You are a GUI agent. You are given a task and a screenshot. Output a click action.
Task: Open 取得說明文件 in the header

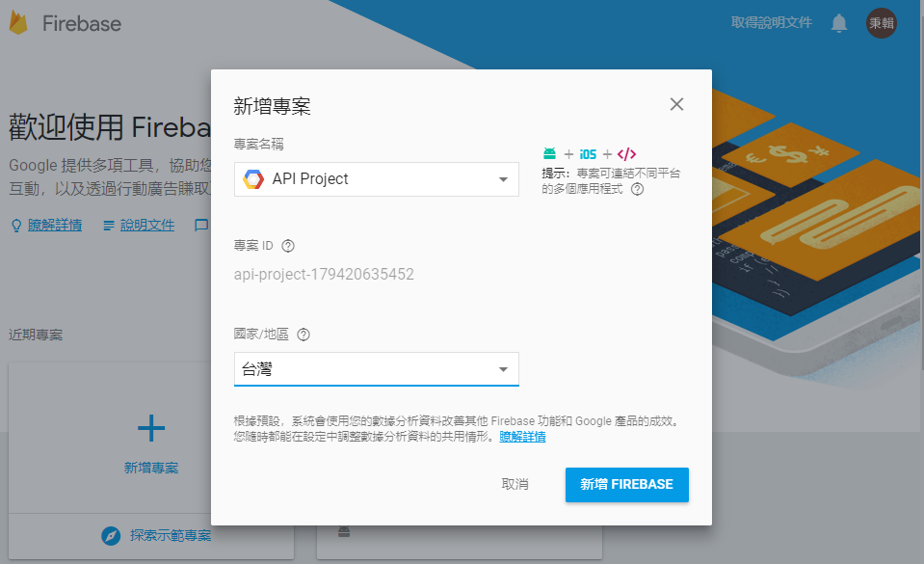click(771, 23)
